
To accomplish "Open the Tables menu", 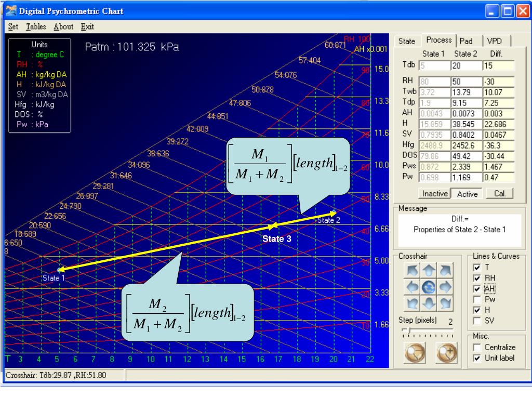I will coord(36,26).
